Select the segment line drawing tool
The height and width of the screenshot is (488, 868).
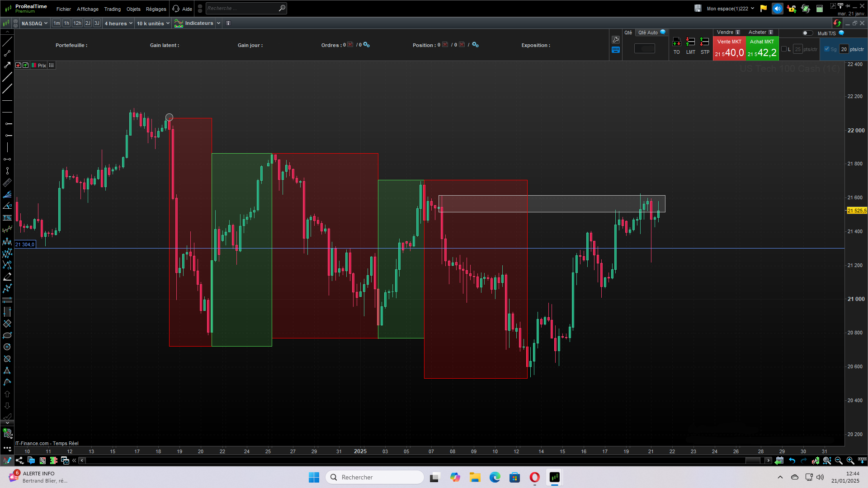7,53
